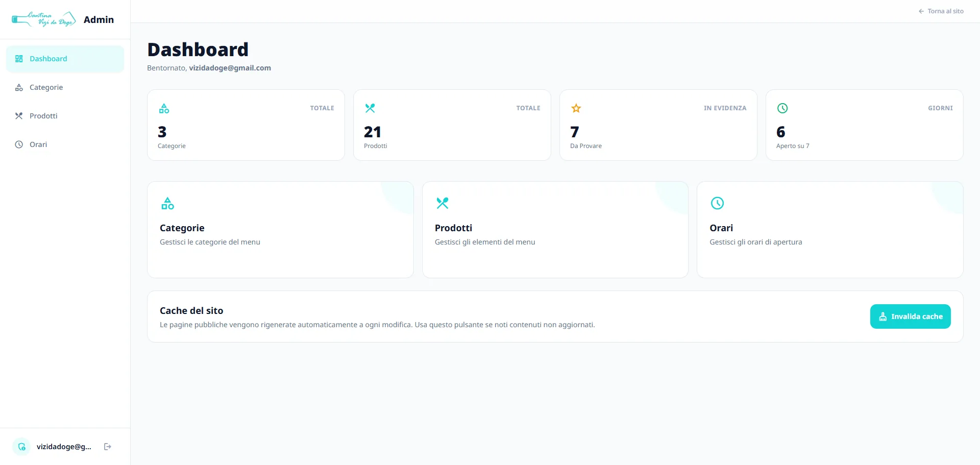The height and width of the screenshot is (465, 980).
Task: Click the brush icon on Invalida cache button
Action: [883, 316]
